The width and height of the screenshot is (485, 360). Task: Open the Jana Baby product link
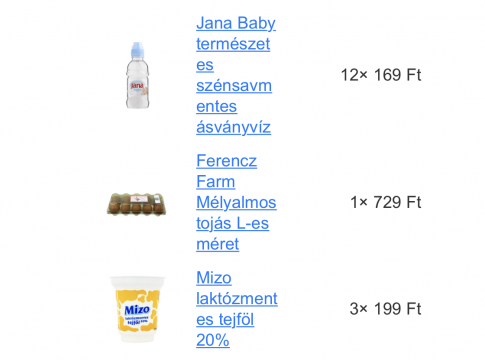[236, 75]
